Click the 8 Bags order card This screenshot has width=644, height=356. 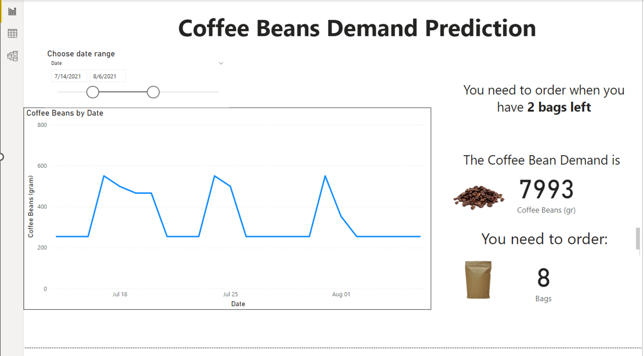click(x=543, y=280)
